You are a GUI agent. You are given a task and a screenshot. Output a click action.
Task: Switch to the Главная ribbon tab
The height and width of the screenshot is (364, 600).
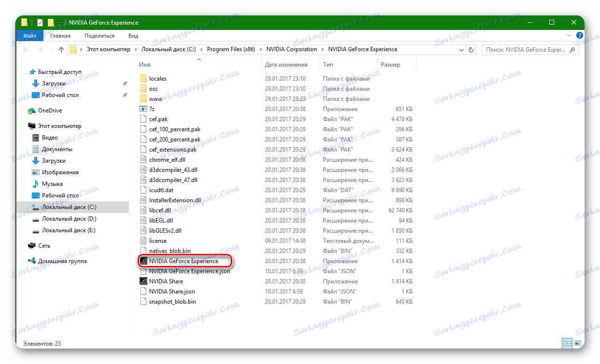[59, 36]
